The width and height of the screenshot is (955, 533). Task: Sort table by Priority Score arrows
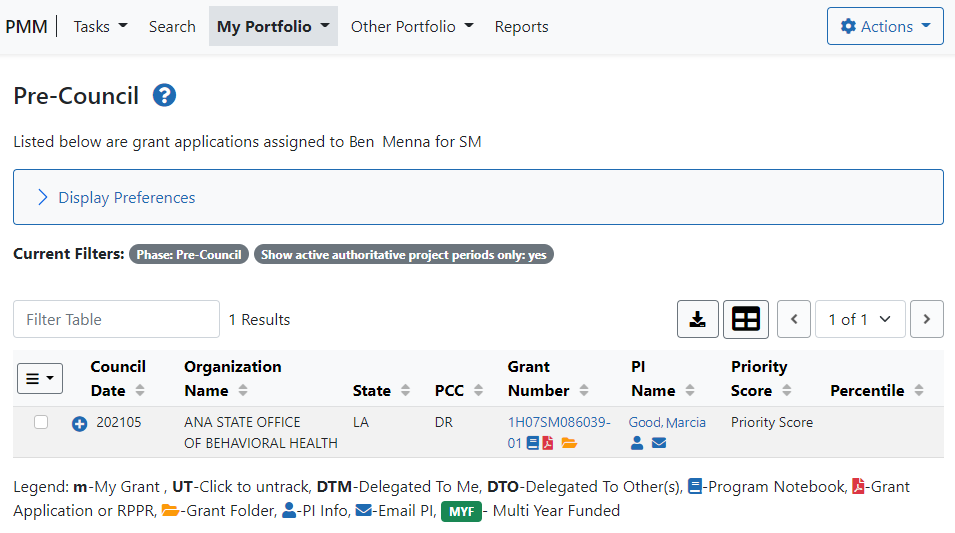(786, 390)
